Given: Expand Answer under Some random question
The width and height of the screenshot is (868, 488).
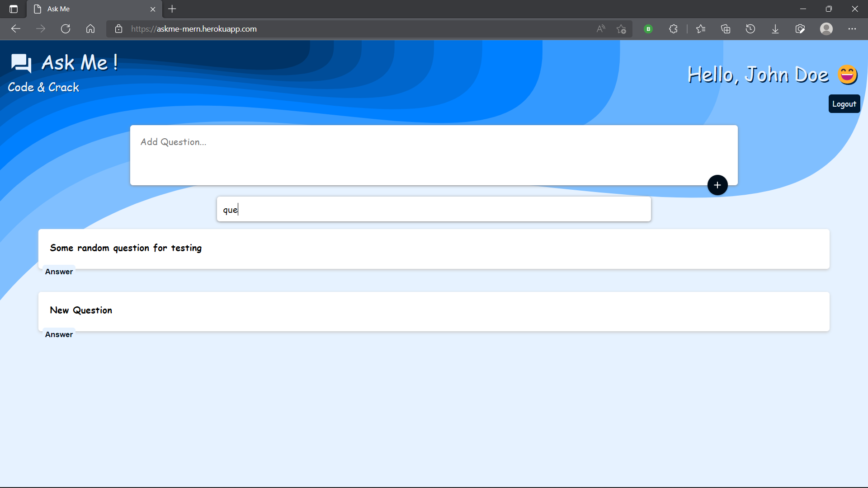Looking at the screenshot, I should click(59, 272).
